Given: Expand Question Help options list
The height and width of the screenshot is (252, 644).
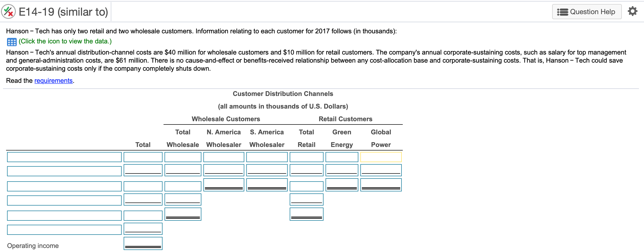Looking at the screenshot, I should point(587,11).
